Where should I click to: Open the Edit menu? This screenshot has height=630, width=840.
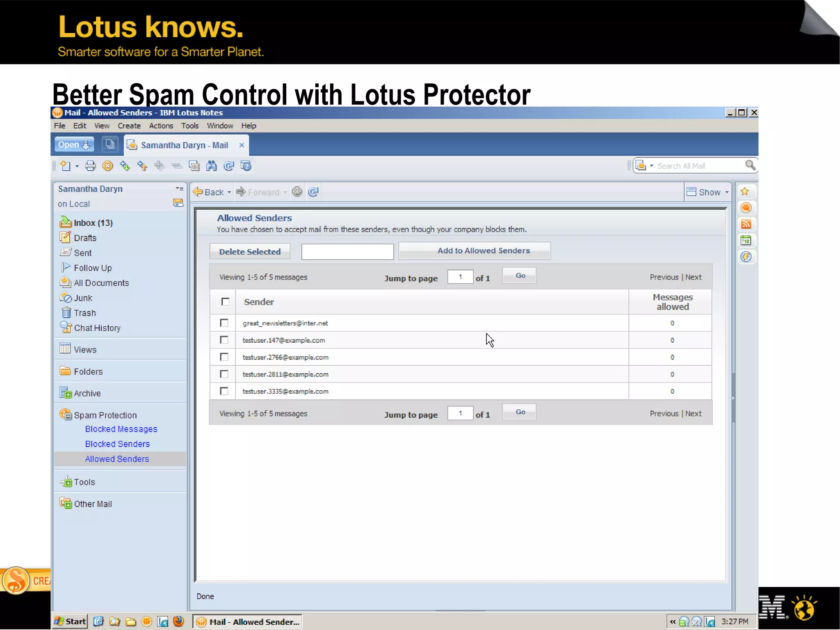click(x=80, y=126)
